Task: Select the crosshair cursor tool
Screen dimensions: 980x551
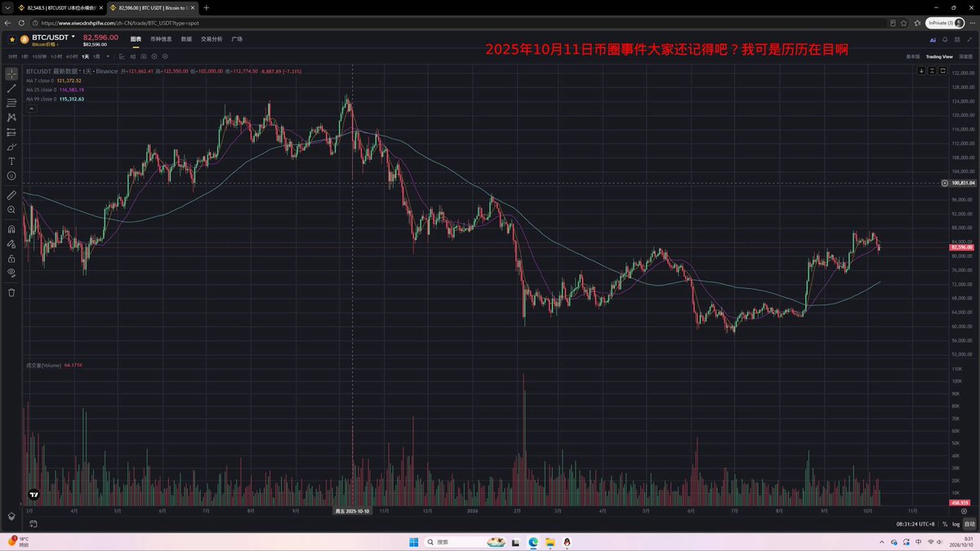Action: [x=11, y=73]
